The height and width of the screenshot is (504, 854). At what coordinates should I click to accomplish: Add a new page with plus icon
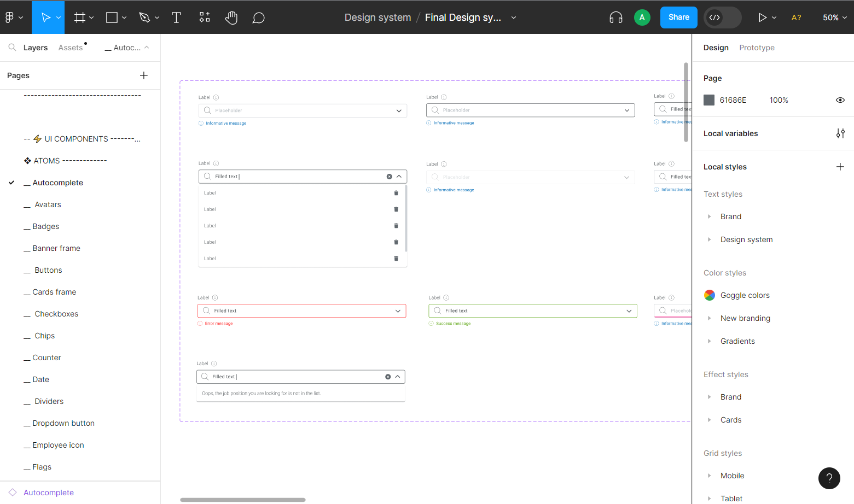144,75
